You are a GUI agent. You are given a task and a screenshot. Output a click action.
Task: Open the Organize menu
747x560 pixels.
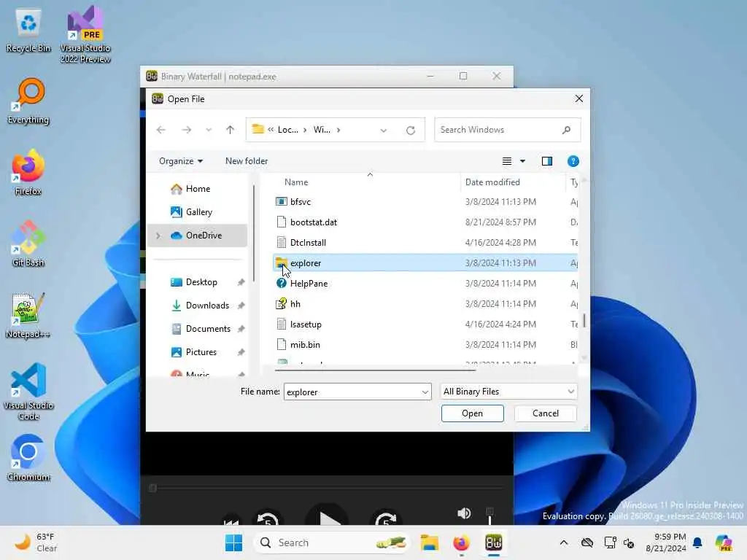181,161
